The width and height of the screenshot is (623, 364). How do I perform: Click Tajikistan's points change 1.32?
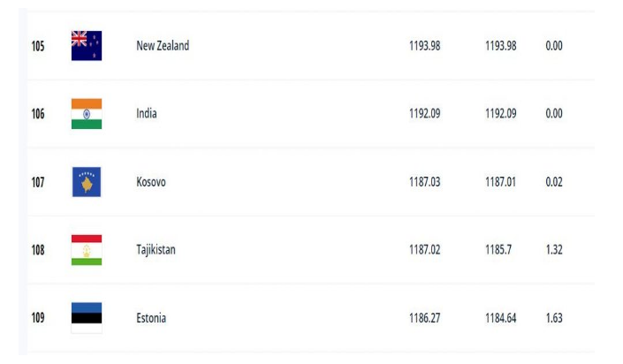click(554, 250)
